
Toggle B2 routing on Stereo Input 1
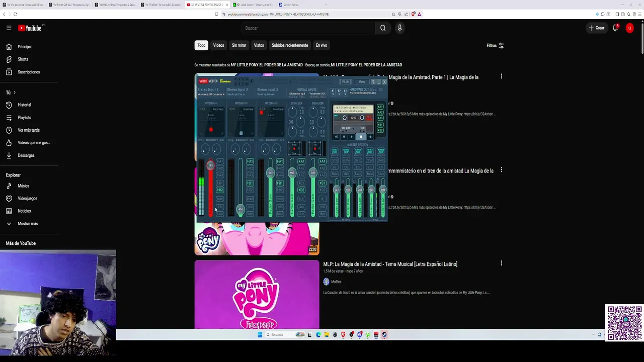pyautogui.click(x=220, y=190)
